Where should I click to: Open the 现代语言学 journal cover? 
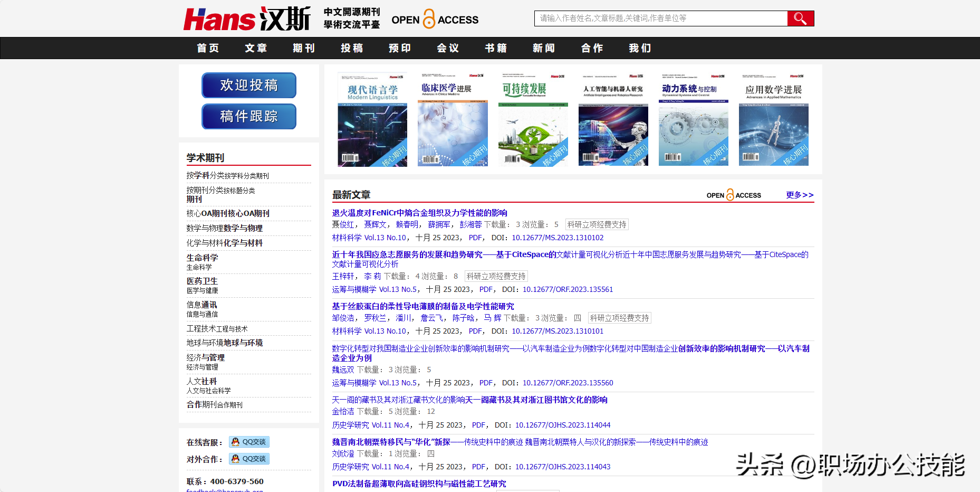point(372,120)
